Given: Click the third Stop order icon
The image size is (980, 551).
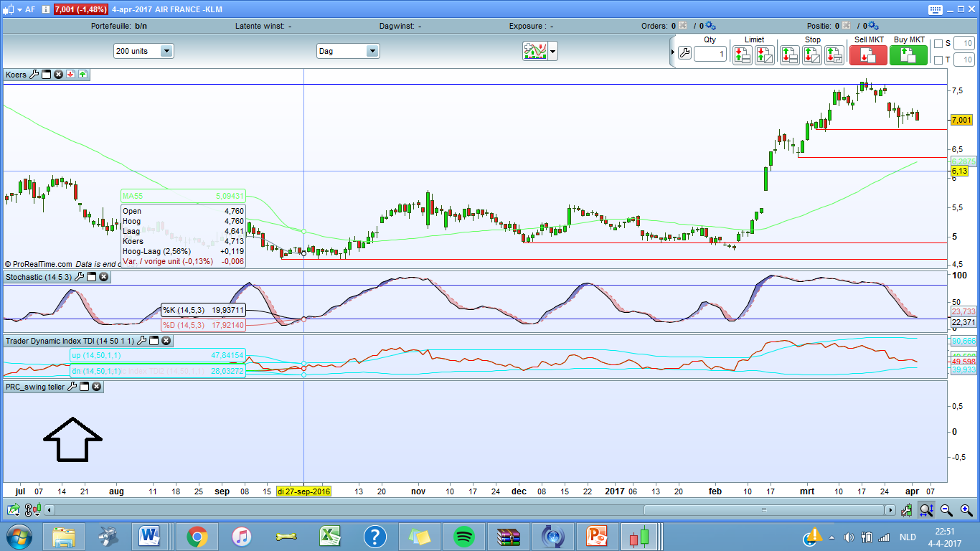Looking at the screenshot, I should [x=834, y=55].
